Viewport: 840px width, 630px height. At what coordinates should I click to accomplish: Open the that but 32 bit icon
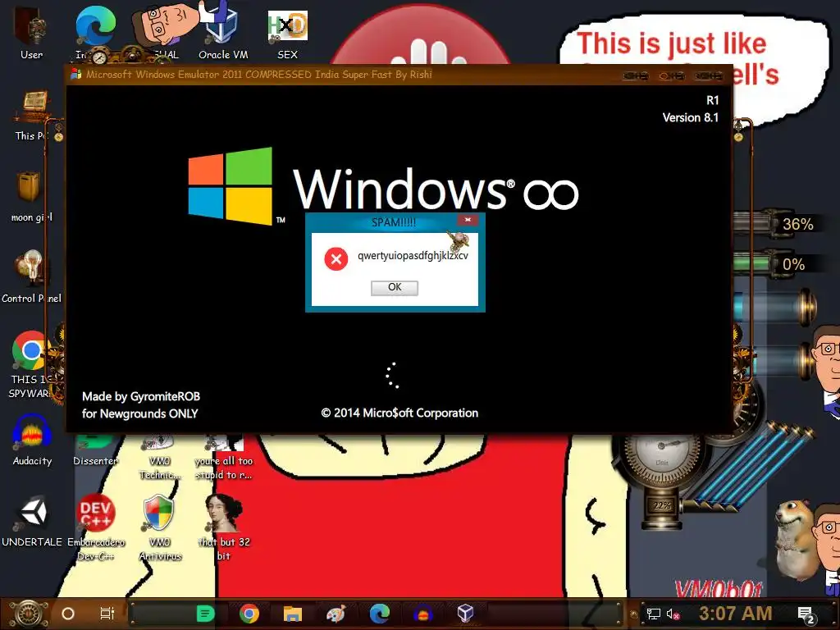(224, 527)
